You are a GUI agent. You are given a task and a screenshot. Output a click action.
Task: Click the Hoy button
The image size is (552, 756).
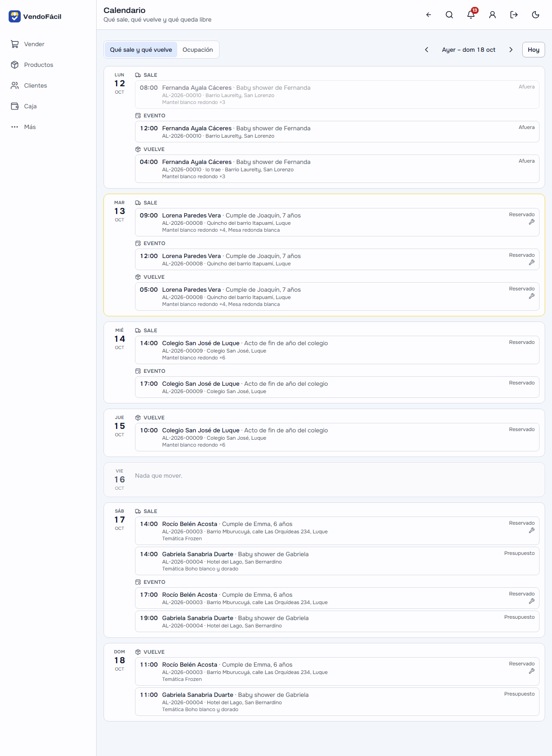tap(533, 50)
